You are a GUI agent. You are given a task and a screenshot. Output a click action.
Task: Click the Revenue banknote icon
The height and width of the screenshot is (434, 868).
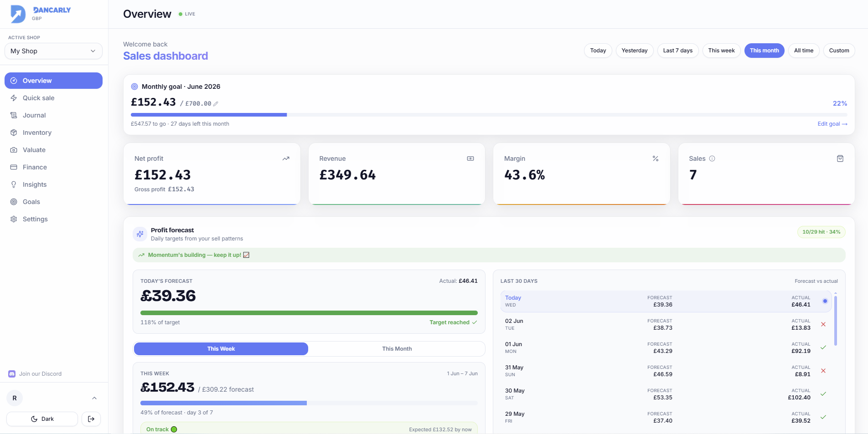(x=470, y=158)
